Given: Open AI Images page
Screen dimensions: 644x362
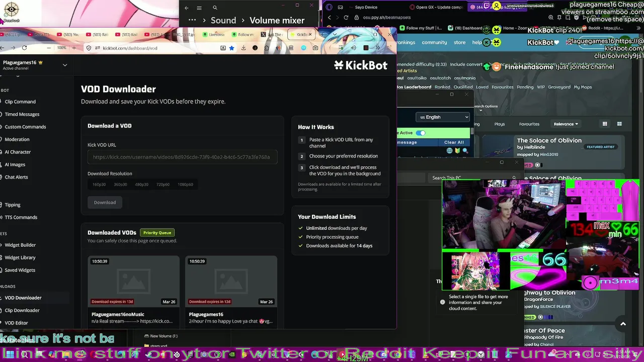Looking at the screenshot, I should coord(15,164).
